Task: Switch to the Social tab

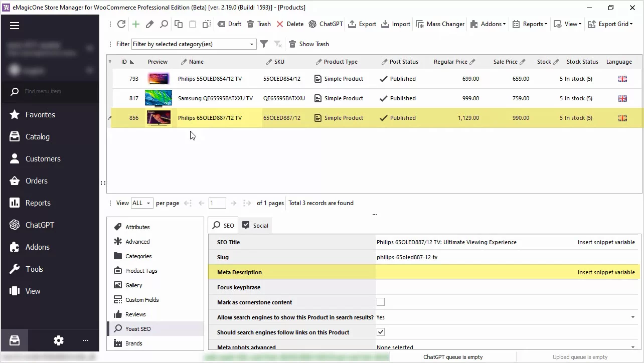Action: 255,226
